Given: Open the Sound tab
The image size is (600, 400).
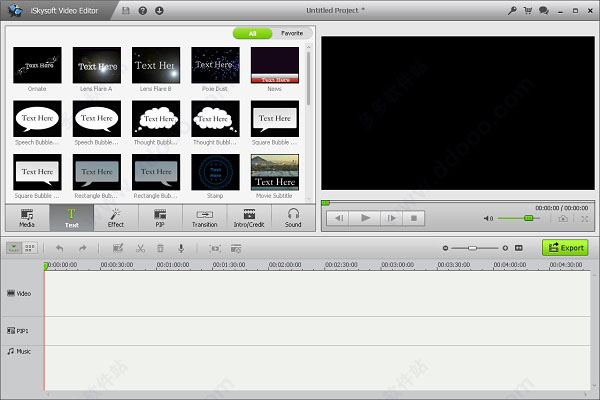Looking at the screenshot, I should click(293, 218).
